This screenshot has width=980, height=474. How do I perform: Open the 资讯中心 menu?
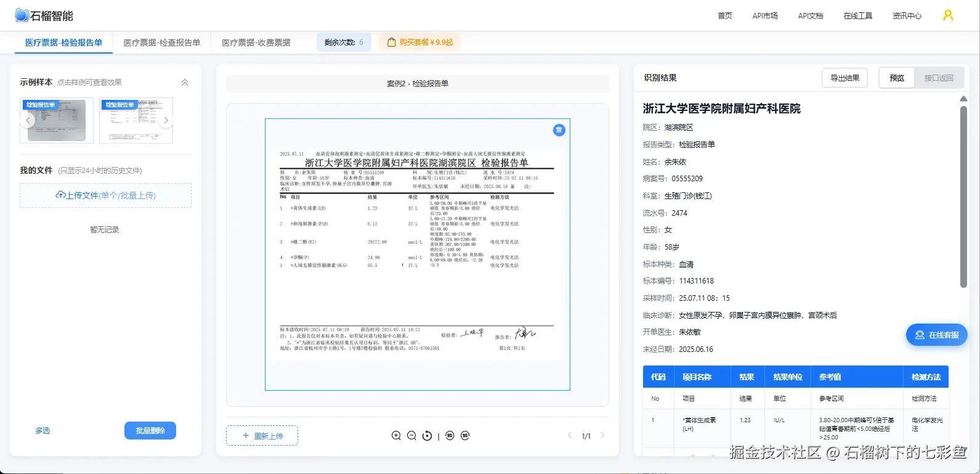click(907, 16)
